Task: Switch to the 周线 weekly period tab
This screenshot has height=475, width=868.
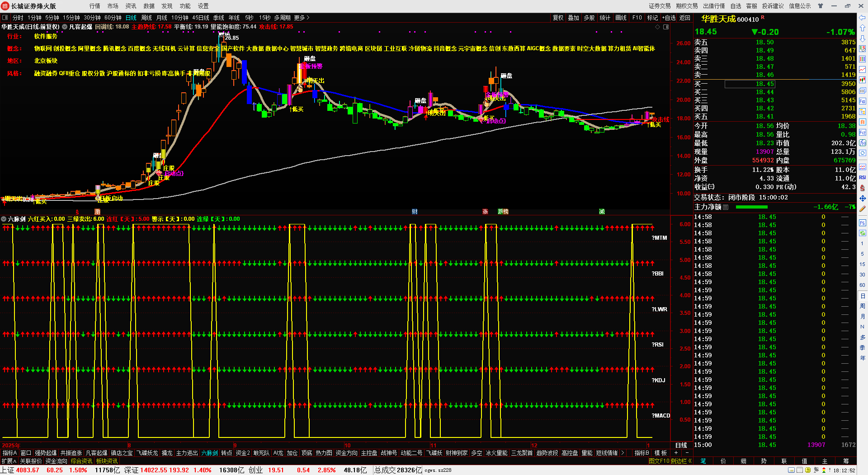Action: 146,18
